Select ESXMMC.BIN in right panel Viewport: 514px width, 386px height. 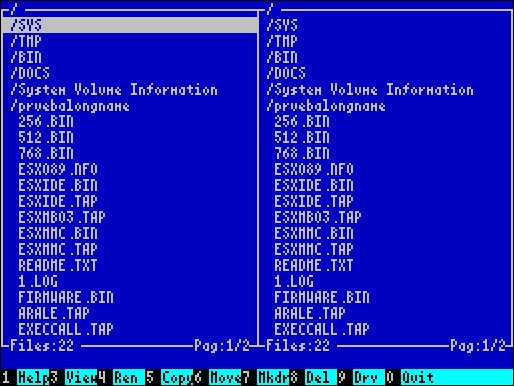(x=314, y=233)
